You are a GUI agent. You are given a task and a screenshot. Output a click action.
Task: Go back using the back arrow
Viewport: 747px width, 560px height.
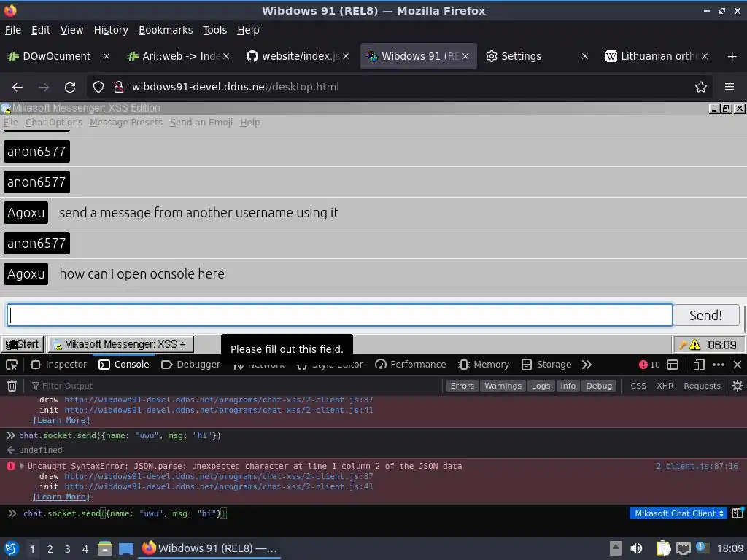point(18,87)
